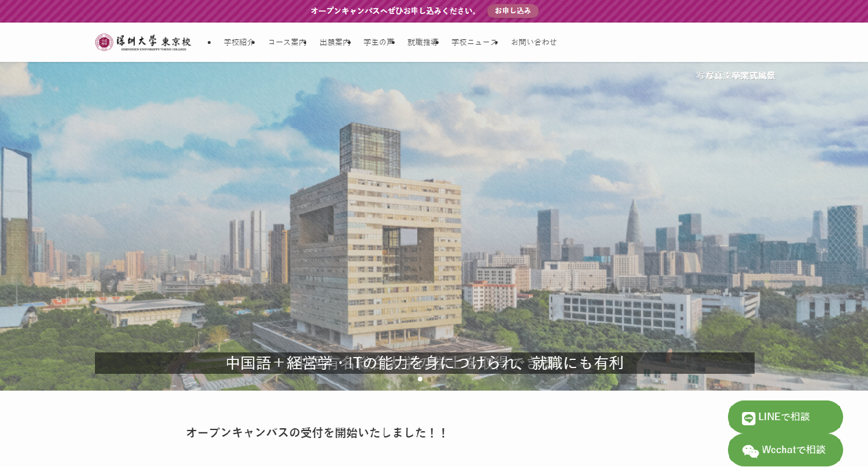Open the コース案内 menu

286,42
